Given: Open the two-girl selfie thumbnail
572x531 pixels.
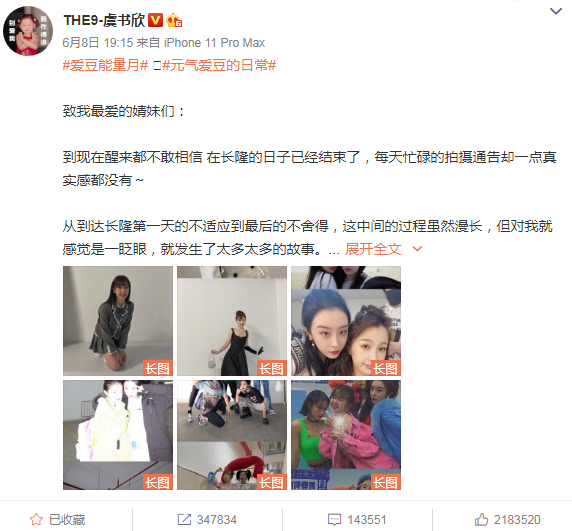Looking at the screenshot, I should click(x=346, y=321).
